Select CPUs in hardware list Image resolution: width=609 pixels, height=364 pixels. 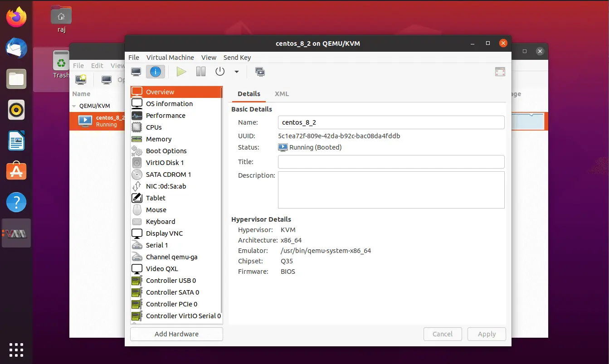click(176, 127)
